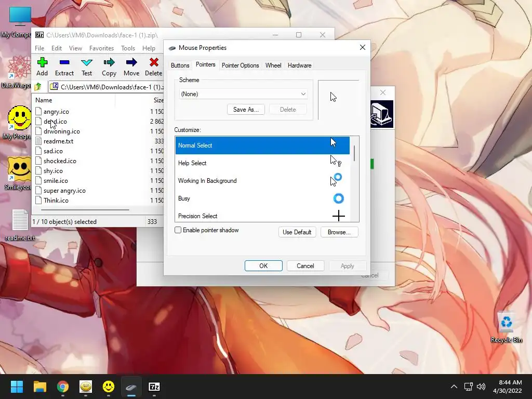Select Normal Select pointer entry

tap(262, 145)
